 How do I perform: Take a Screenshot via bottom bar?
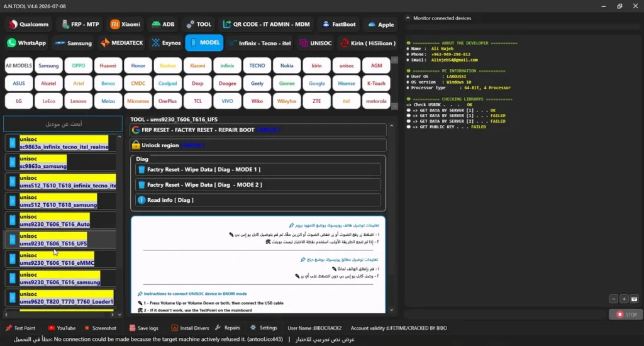100,328
